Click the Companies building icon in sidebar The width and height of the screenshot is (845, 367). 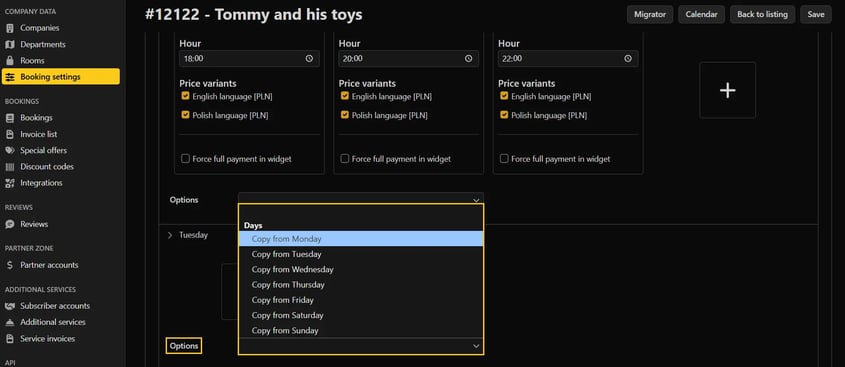(x=10, y=28)
